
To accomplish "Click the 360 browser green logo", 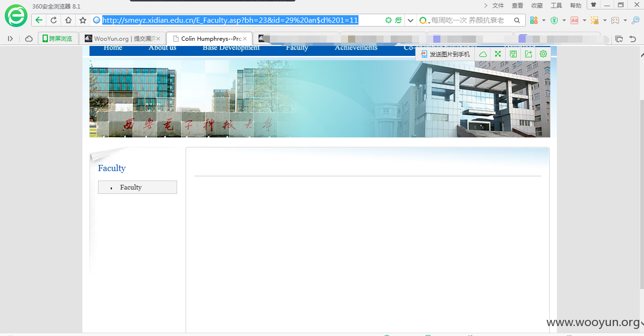I will (16, 16).
